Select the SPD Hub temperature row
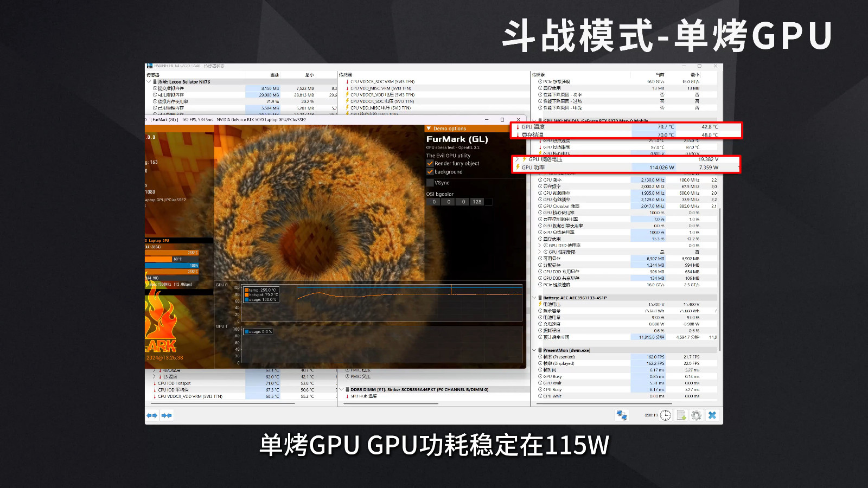 [437, 396]
